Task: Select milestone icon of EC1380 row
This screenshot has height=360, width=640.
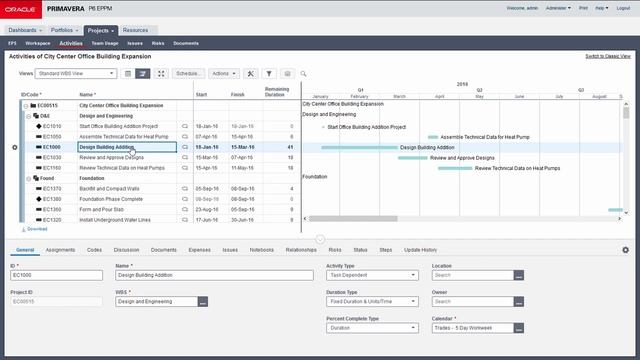Action: coord(39,199)
